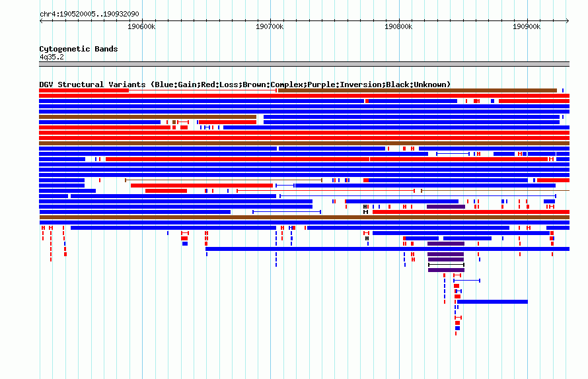Open the 4q35.2 band label
588x379 pixels.
[52, 57]
